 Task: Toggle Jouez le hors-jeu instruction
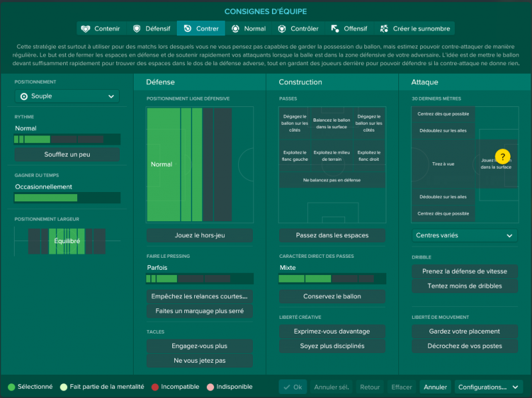tap(199, 235)
